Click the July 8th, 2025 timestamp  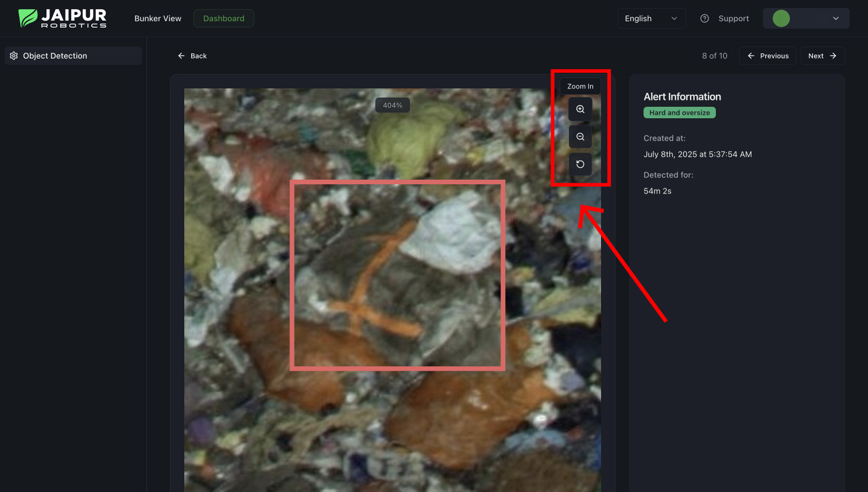click(x=697, y=154)
